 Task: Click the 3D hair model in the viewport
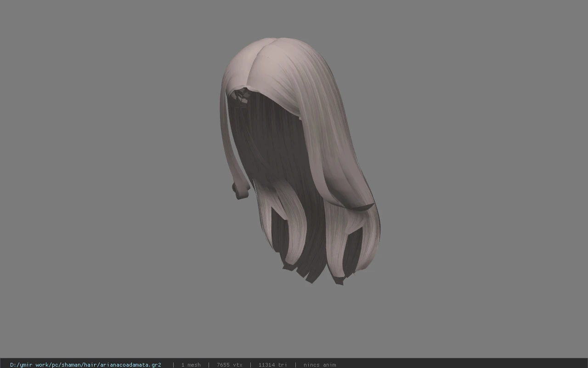click(x=300, y=161)
